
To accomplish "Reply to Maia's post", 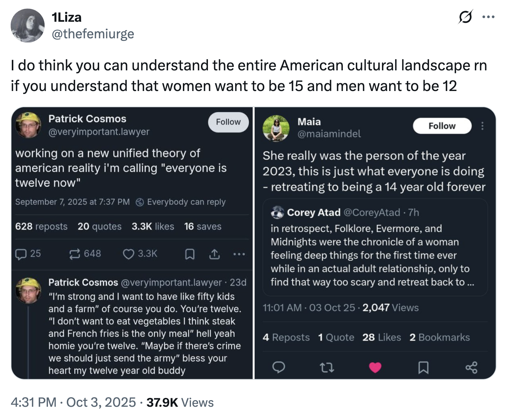I will tap(278, 367).
